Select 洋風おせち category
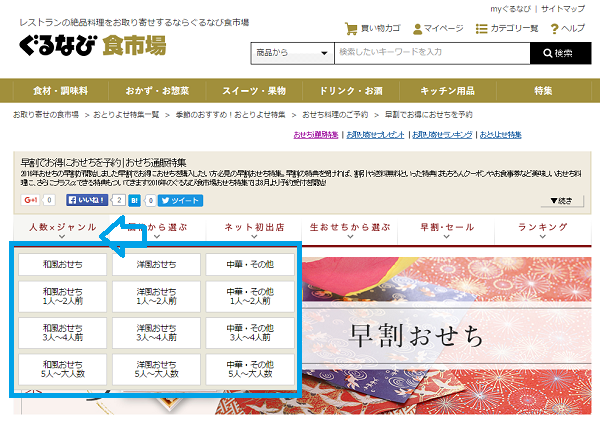 pos(156,264)
